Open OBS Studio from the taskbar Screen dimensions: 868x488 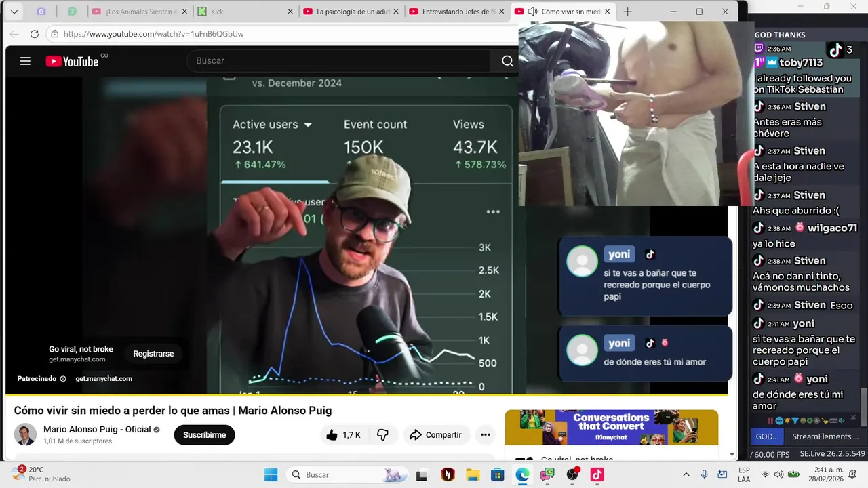click(x=572, y=474)
